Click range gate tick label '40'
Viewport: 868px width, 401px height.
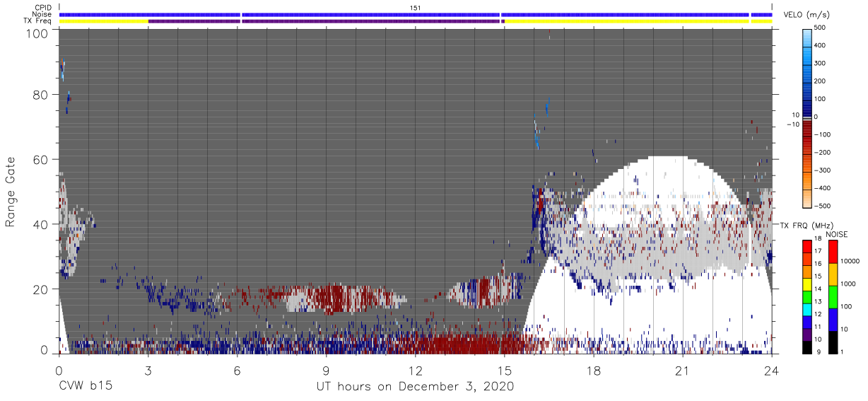42,225
